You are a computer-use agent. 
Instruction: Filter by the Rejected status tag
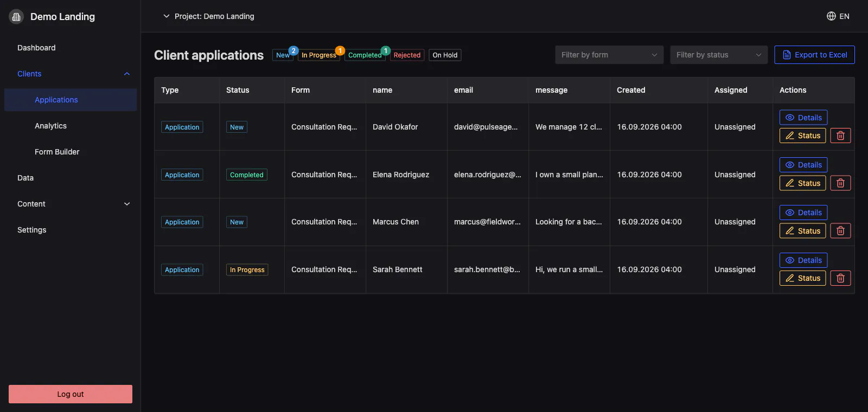[x=407, y=55]
